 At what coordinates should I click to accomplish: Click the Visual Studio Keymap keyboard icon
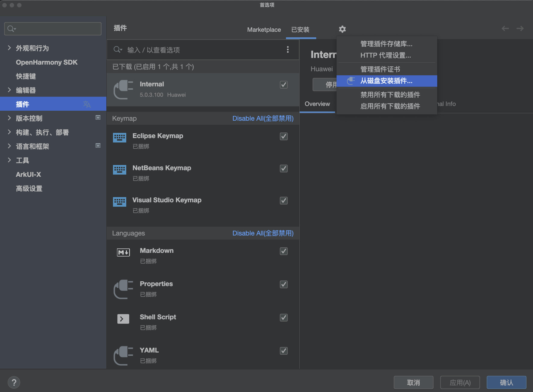click(x=120, y=202)
